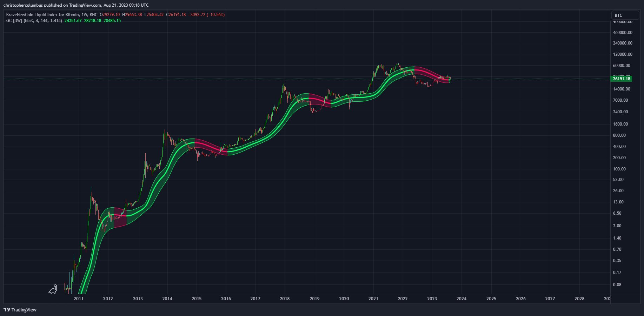The image size is (644, 316).
Task: Click the 2025 label on time axis
Action: (491, 299)
